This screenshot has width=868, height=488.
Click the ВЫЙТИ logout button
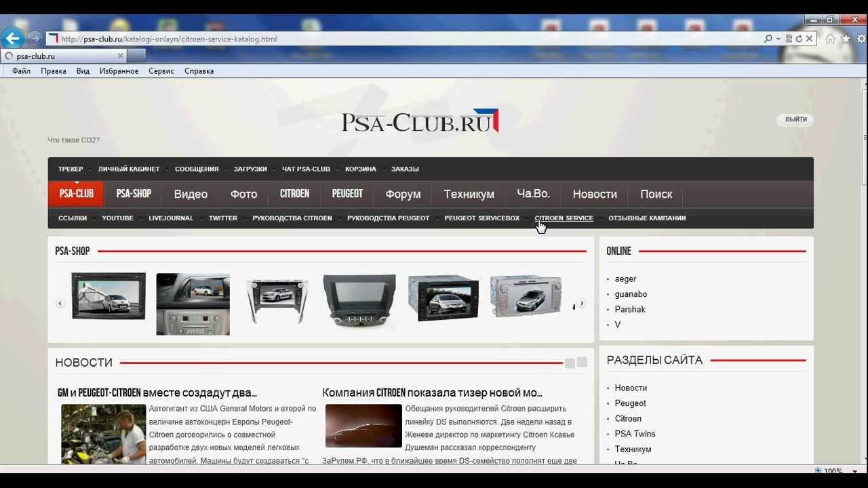795,119
